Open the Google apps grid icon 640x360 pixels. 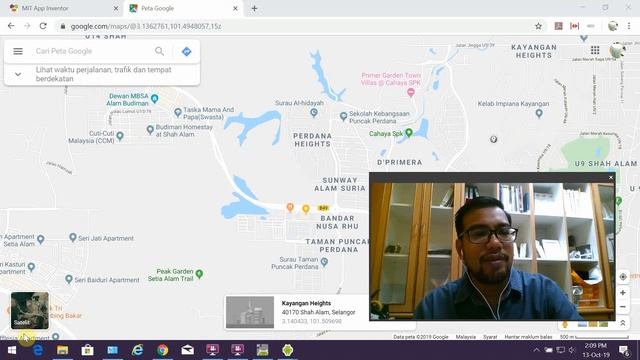click(x=595, y=50)
